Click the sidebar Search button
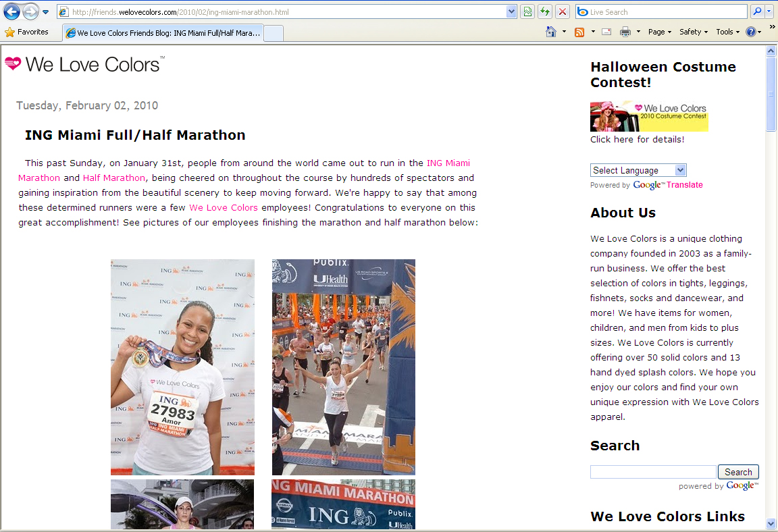Screen dimensions: 778x532 click(x=738, y=471)
